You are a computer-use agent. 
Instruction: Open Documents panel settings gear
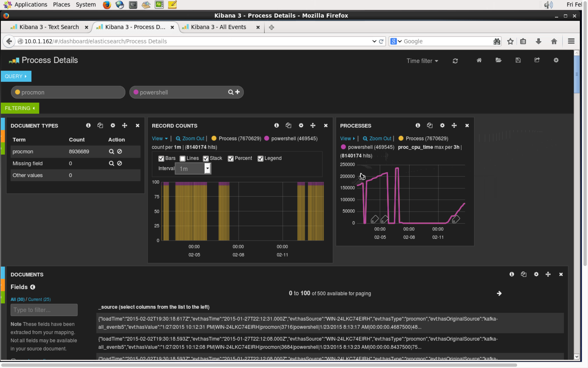pyautogui.click(x=536, y=274)
